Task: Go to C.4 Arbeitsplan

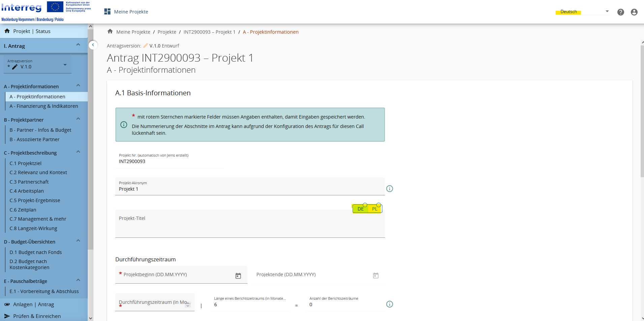Action: point(27,191)
